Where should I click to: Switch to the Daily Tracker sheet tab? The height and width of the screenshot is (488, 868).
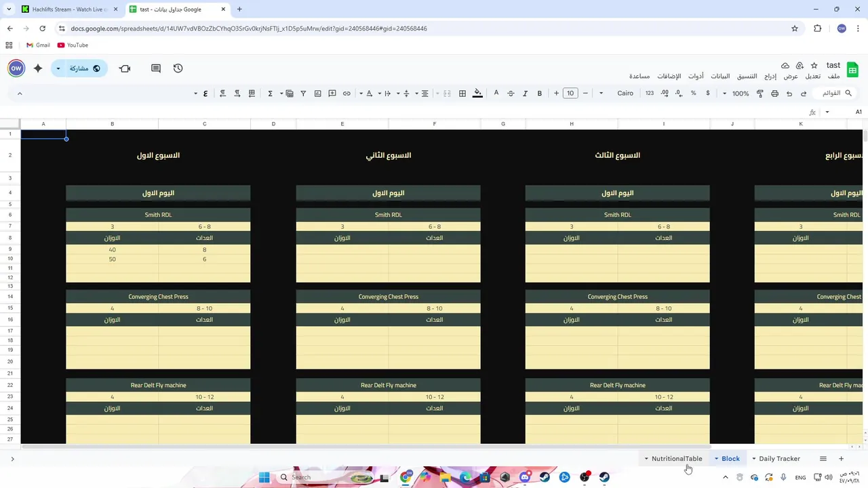point(779,459)
